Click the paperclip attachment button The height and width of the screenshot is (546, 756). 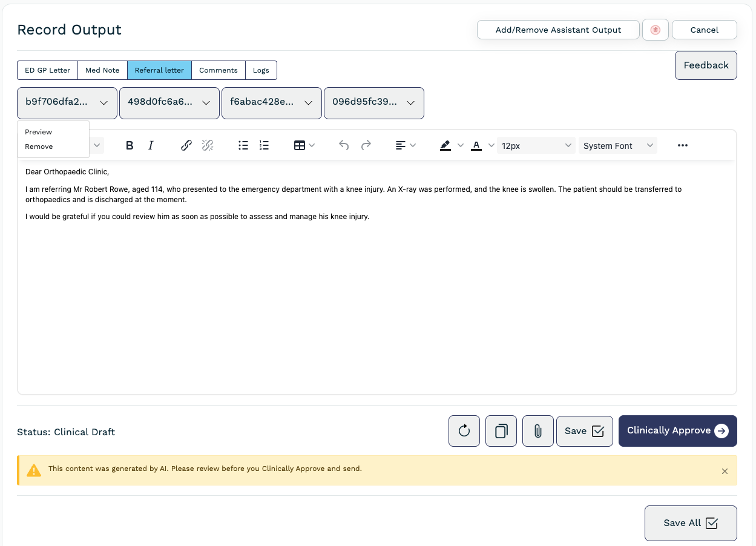click(537, 431)
